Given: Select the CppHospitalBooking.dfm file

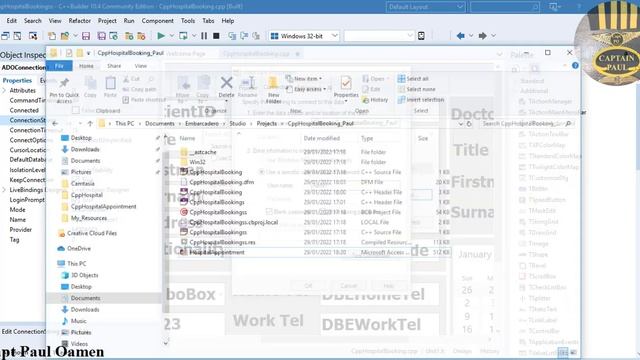Looking at the screenshot, I should tap(222, 182).
